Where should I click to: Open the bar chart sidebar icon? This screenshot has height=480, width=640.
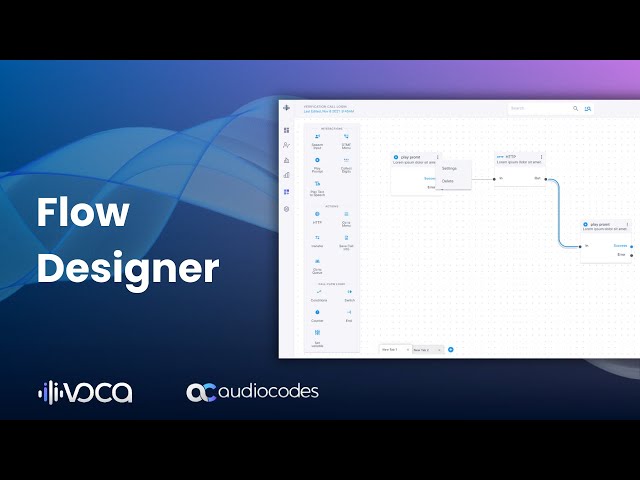pos(287,175)
